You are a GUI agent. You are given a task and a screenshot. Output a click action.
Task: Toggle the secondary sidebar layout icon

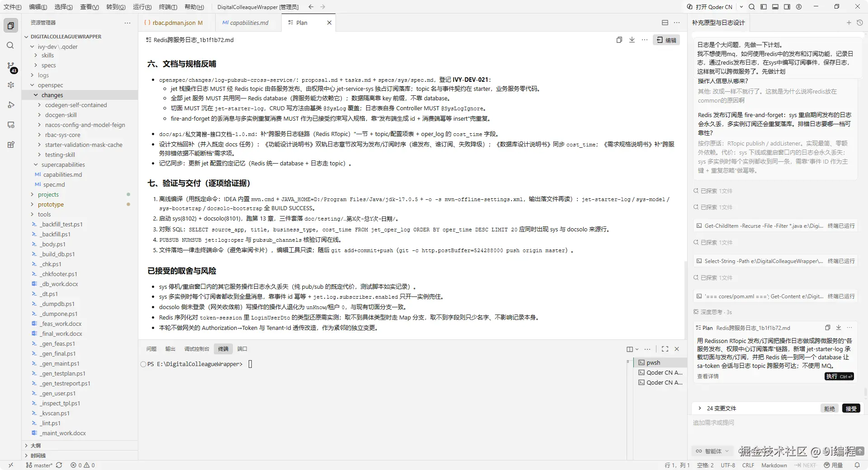tap(787, 7)
